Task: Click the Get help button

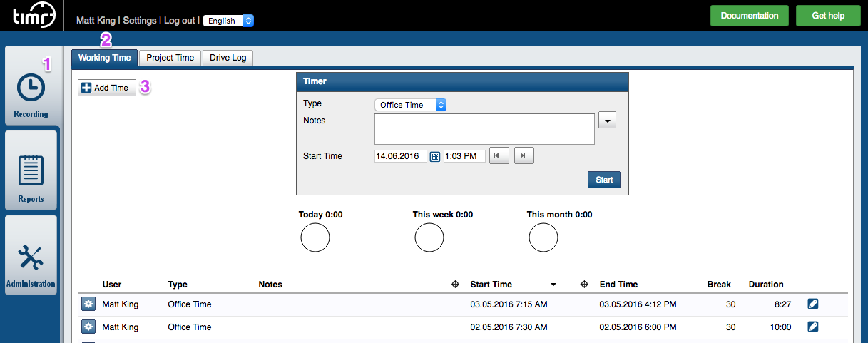Action: [828, 16]
